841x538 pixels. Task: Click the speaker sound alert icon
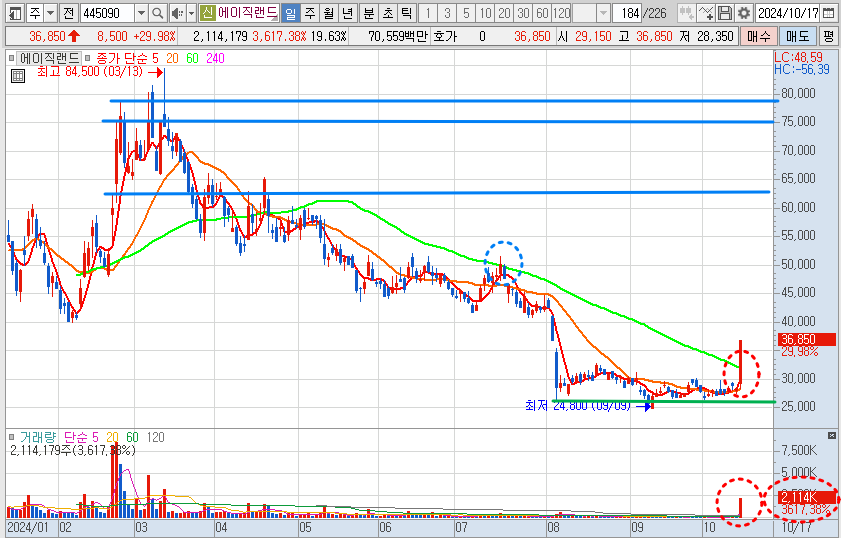coord(176,13)
